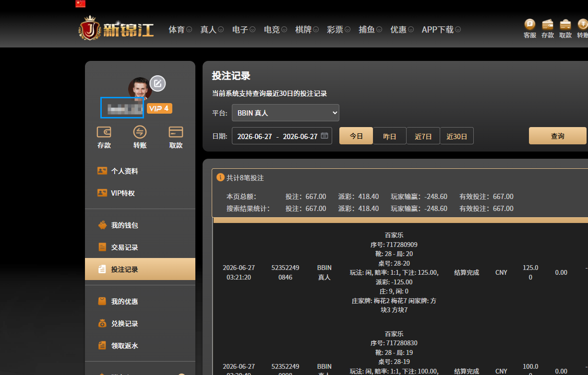Open 取款 icon in header
Viewport: 588px width, 375px height.
pos(565,24)
